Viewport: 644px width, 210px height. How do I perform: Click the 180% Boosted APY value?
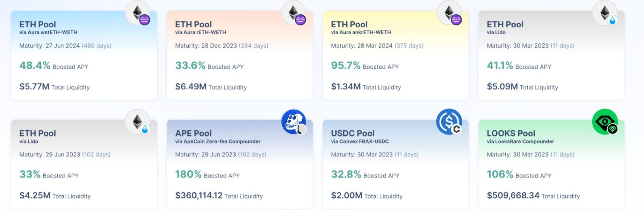pyautogui.click(x=188, y=174)
